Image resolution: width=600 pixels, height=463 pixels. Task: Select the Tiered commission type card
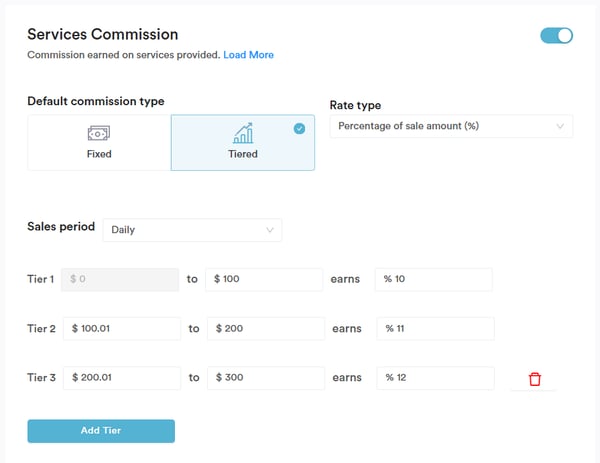point(243,142)
